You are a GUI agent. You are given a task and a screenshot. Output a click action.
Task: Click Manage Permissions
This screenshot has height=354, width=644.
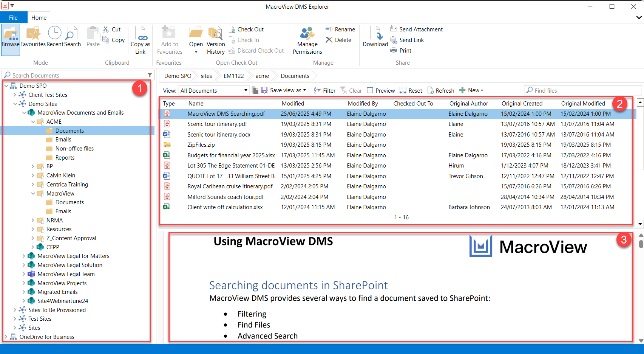click(307, 40)
